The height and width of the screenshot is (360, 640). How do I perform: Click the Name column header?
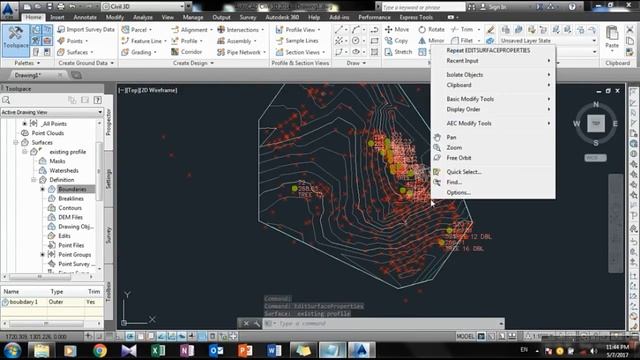pyautogui.click(x=24, y=291)
